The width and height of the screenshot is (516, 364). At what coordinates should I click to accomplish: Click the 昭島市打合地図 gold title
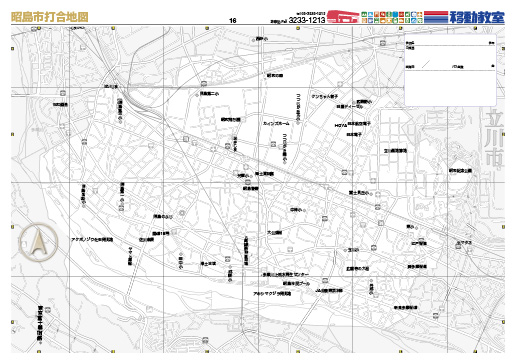pyautogui.click(x=50, y=17)
